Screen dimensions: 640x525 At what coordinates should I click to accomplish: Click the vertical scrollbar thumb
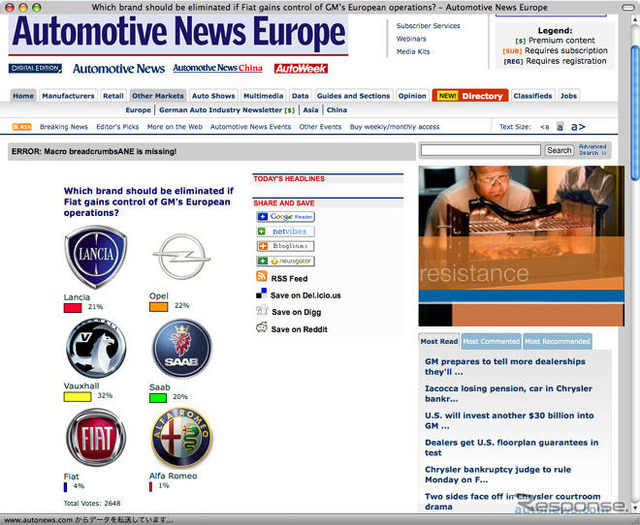pos(635,113)
